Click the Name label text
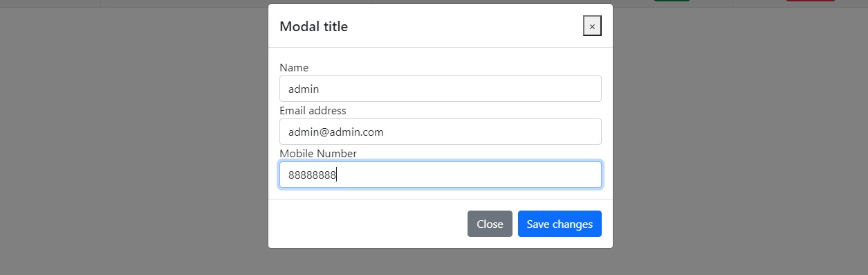This screenshot has height=275, width=868. [x=294, y=67]
